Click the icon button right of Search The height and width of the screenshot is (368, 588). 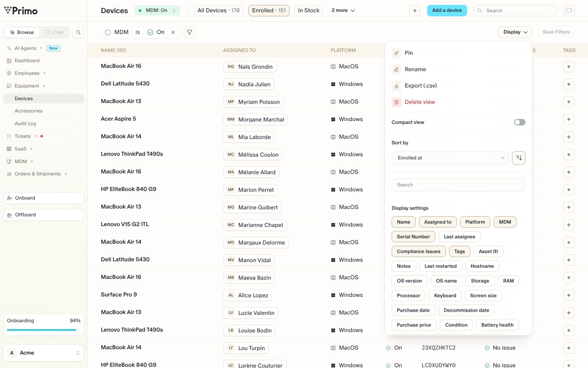569,11
